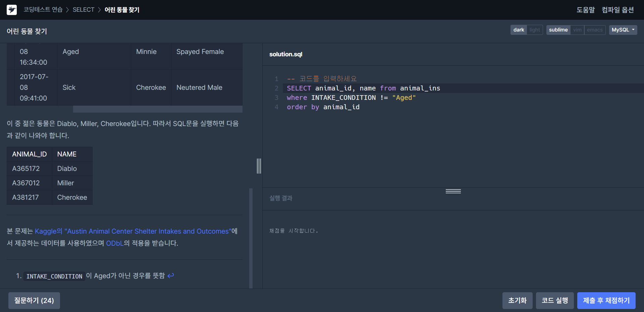
Task: Click line number 4 in gutter
Action: [x=276, y=107]
